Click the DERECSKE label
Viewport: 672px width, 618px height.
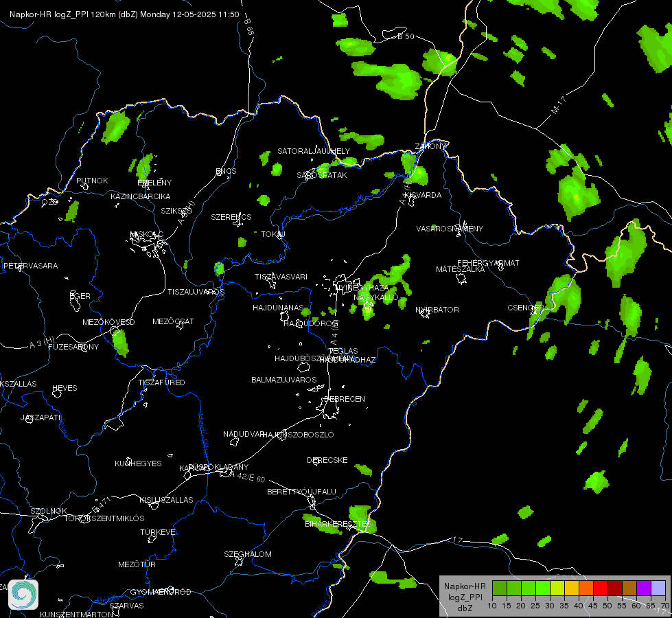(327, 460)
